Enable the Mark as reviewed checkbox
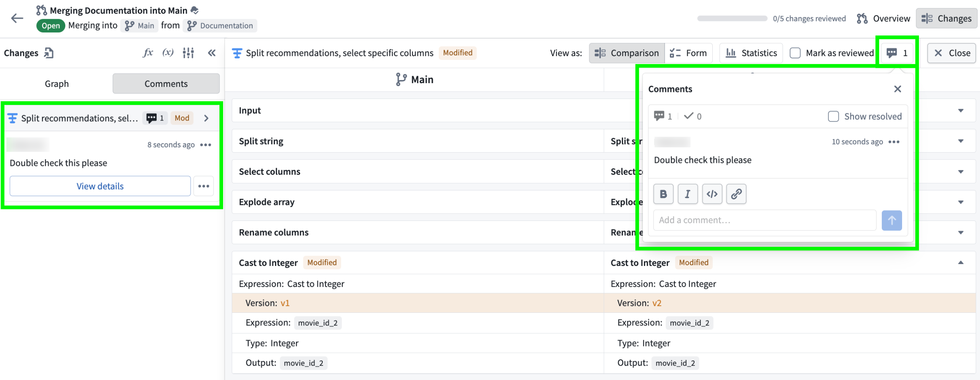The width and height of the screenshot is (980, 380). (x=795, y=53)
